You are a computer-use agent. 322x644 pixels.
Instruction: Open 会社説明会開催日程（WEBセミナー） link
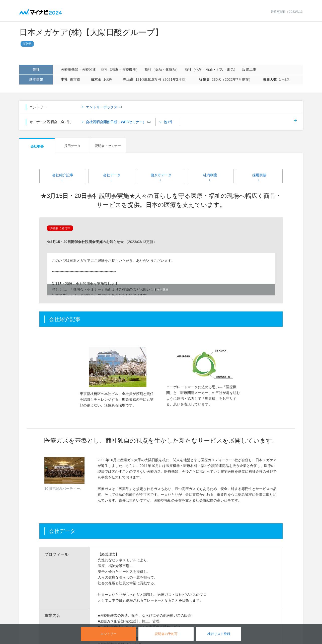tap(116, 122)
